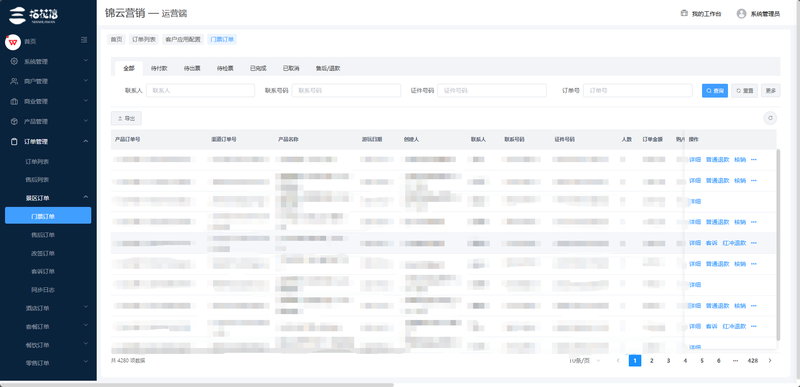The height and width of the screenshot is (387, 800).
Task: Expand the 商业管理 menu chevron
Action: pyautogui.click(x=86, y=101)
